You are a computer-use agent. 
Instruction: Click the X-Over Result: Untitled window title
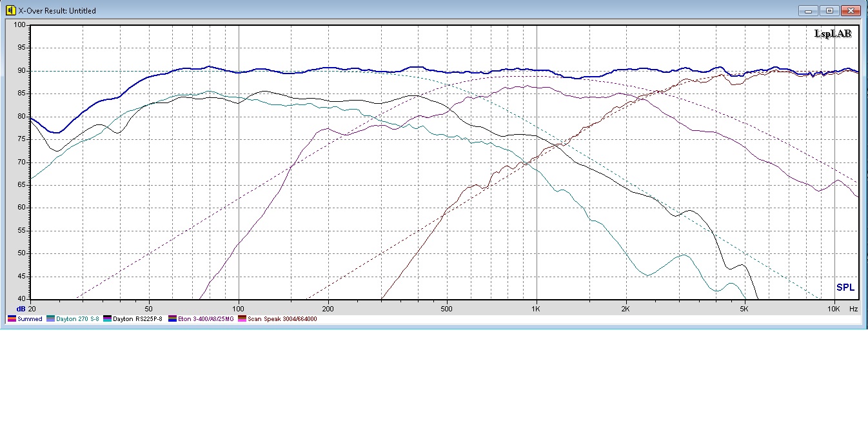coord(57,11)
